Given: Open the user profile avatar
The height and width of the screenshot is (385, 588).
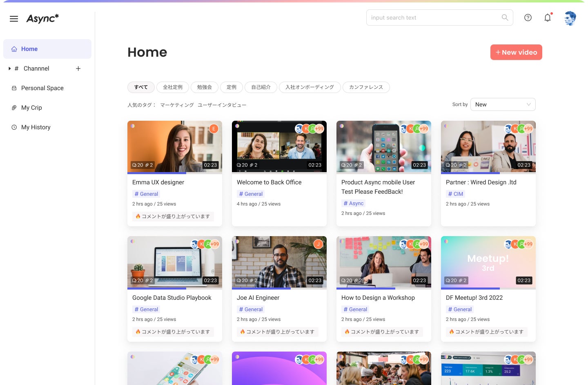Looking at the screenshot, I should click(570, 18).
